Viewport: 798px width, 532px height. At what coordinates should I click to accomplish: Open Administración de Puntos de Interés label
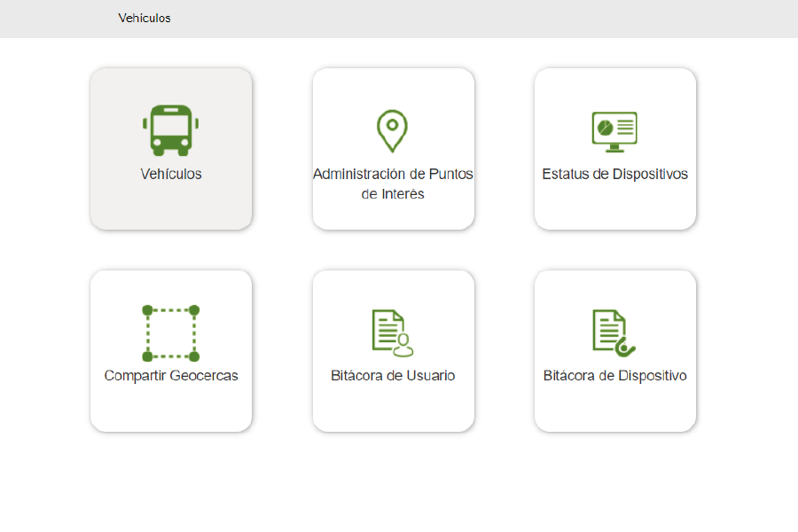coord(393,184)
